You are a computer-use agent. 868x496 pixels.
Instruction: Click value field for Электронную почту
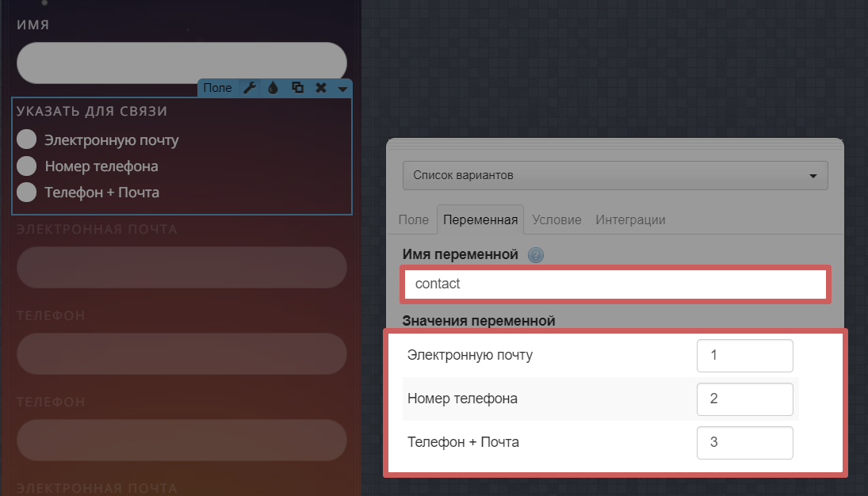tap(744, 356)
